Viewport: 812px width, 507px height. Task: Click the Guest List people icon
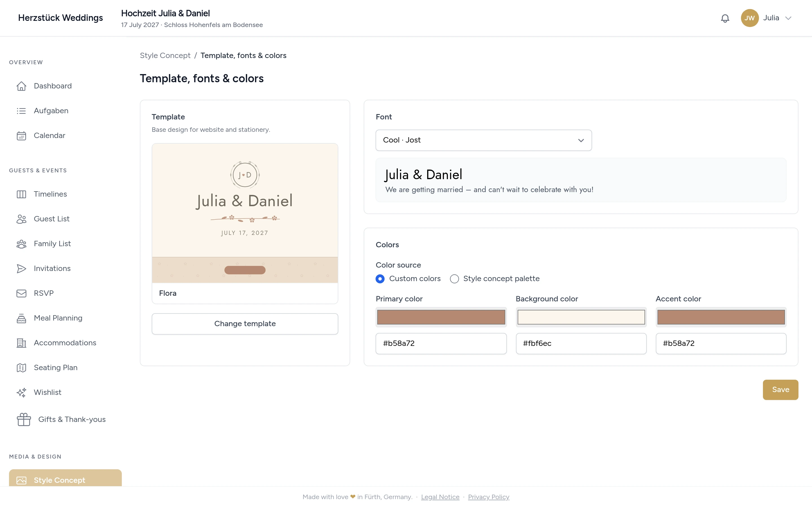[21, 219]
